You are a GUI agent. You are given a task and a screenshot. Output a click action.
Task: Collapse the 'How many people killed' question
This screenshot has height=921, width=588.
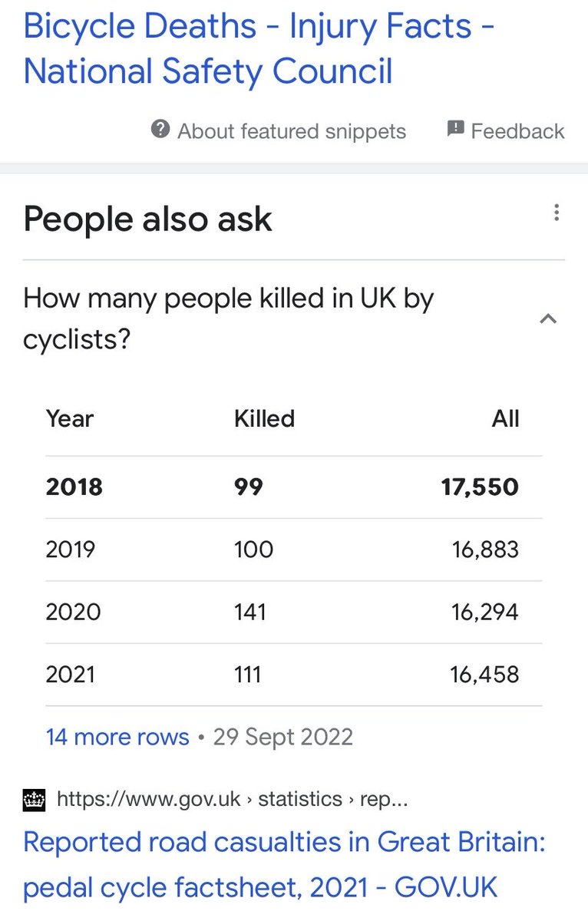294,319
